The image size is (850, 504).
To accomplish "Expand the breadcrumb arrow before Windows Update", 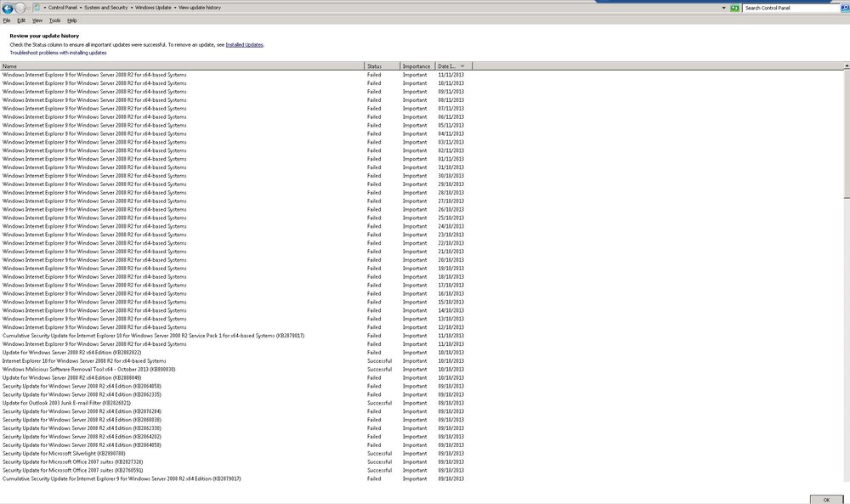I will click(x=132, y=8).
